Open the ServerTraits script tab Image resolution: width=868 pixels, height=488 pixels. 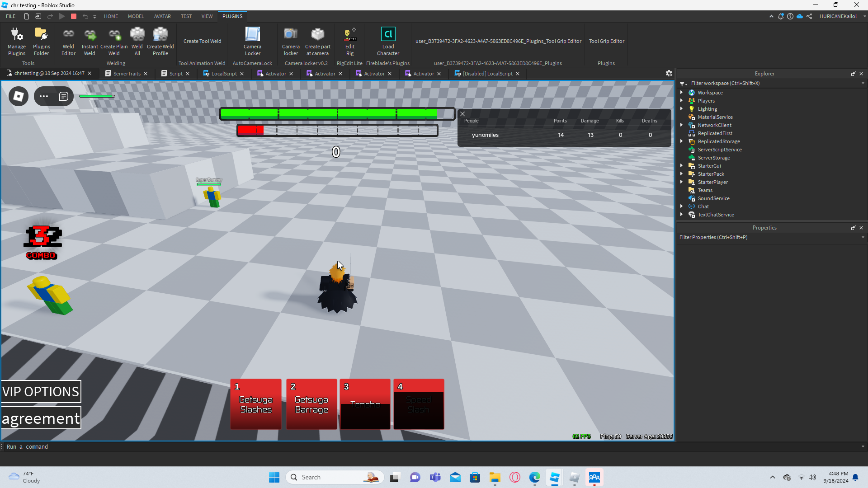127,74
